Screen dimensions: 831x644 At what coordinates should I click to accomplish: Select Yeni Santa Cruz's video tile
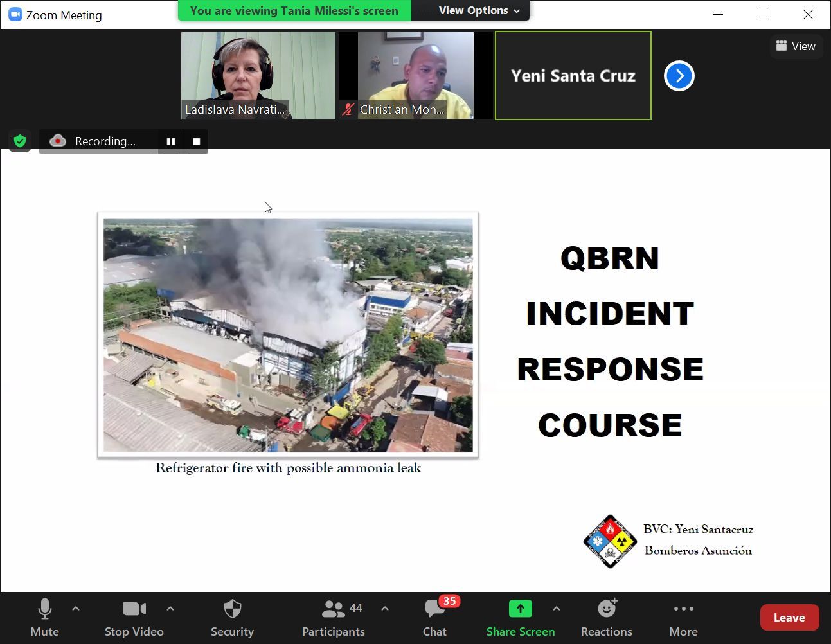pos(573,75)
